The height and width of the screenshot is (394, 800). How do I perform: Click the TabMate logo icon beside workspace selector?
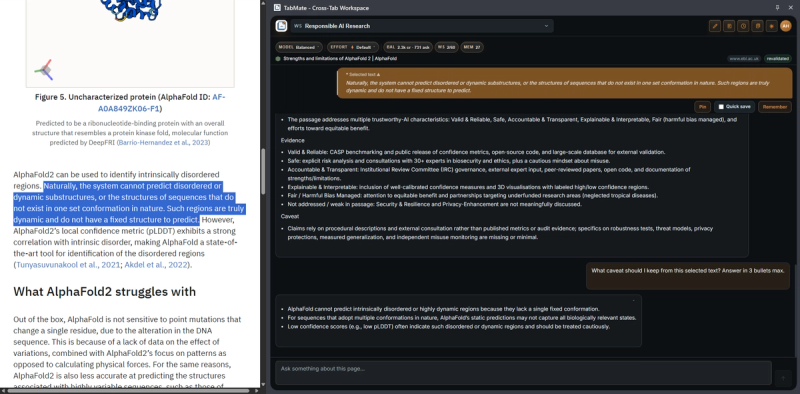(x=281, y=26)
